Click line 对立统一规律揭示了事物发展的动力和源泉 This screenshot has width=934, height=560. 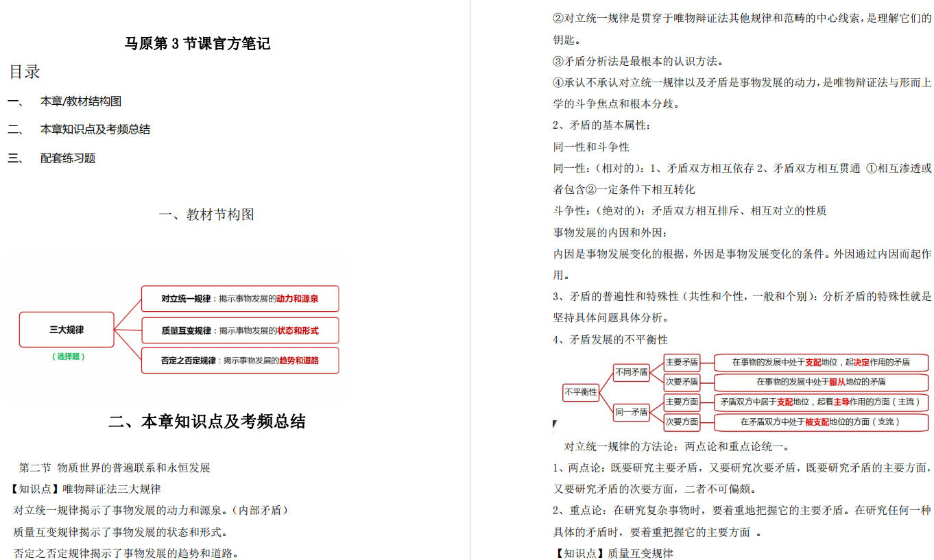(151, 511)
